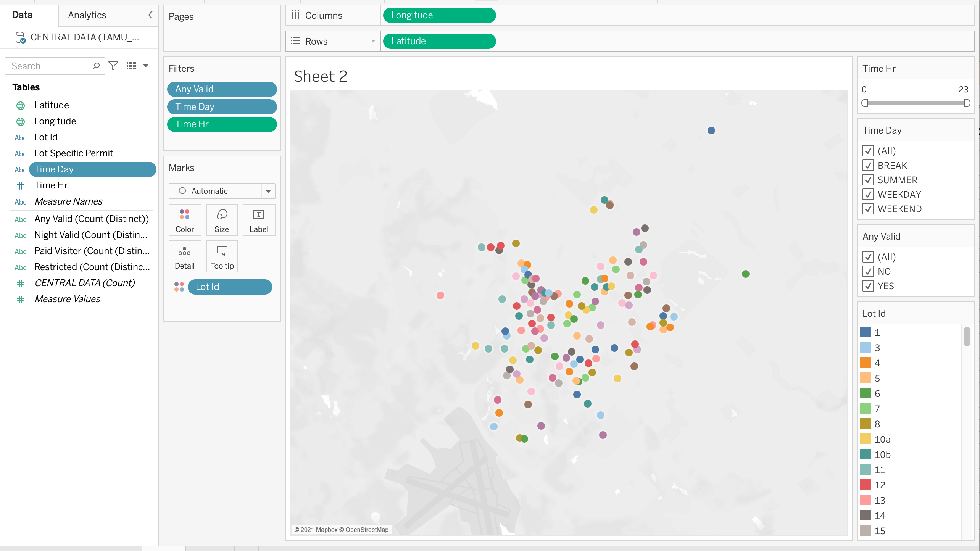This screenshot has width=980, height=551.
Task: Open the Detail marks card
Action: (x=185, y=256)
